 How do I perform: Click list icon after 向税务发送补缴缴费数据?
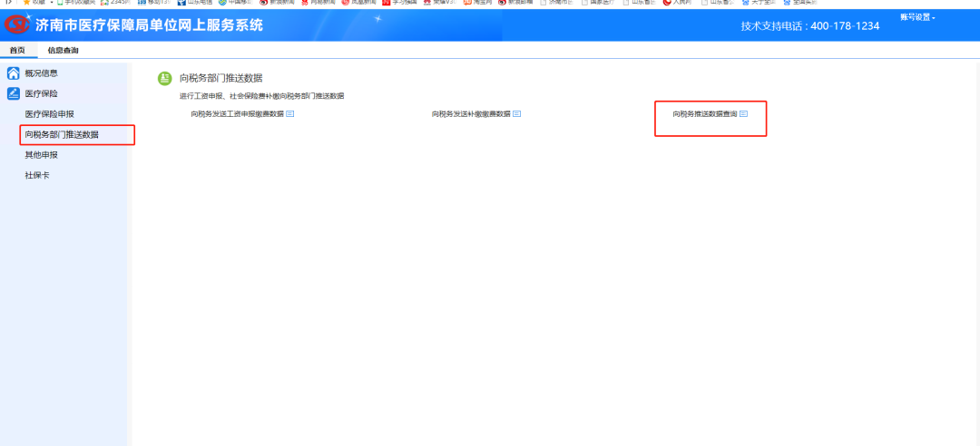517,113
